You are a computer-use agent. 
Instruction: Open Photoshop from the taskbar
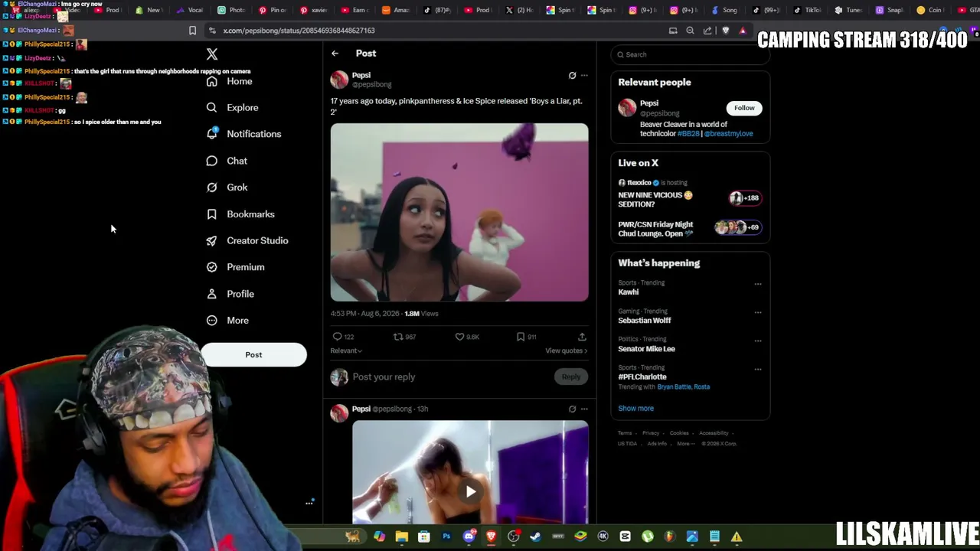click(446, 537)
